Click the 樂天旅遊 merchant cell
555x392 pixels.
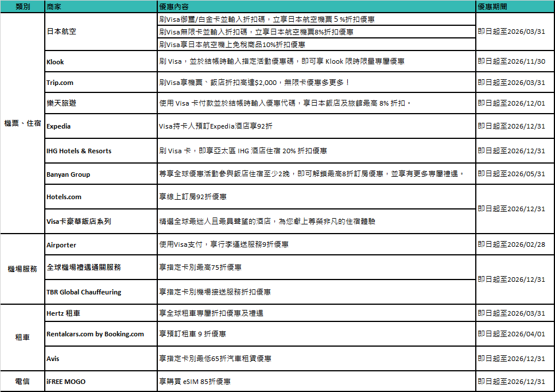61,103
